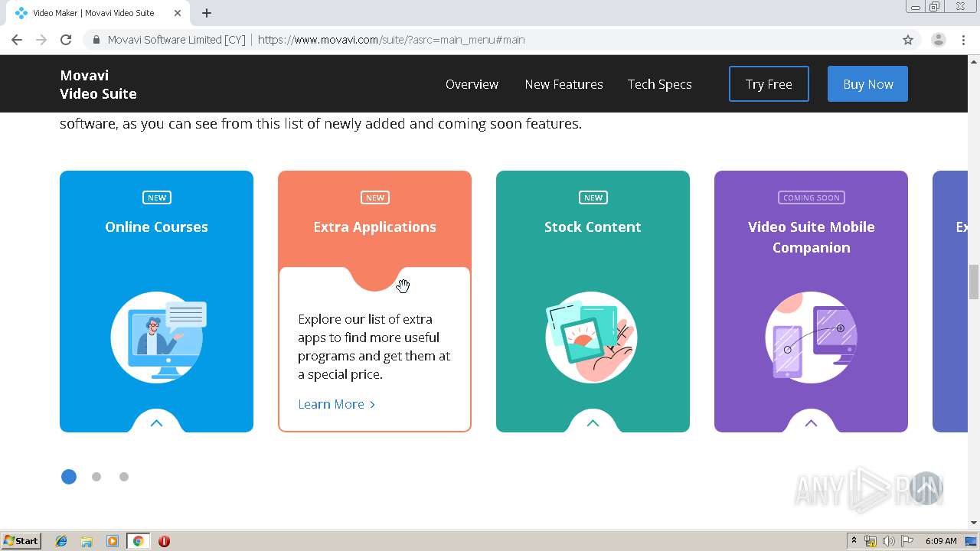Open File Explorer from taskbar

(x=87, y=541)
